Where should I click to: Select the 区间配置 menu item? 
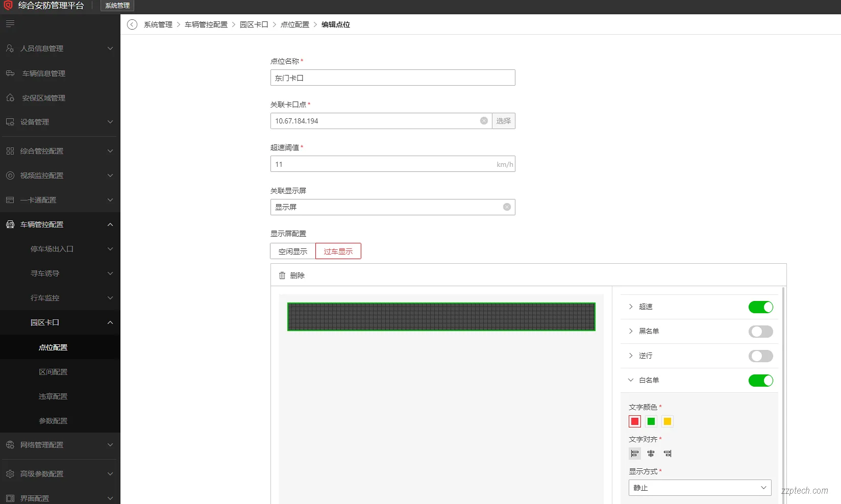(x=53, y=371)
